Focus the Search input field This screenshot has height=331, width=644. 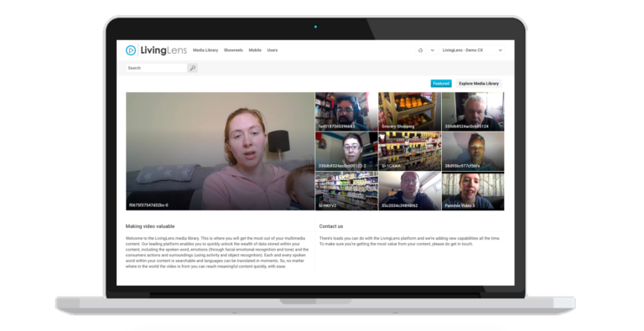pyautogui.click(x=157, y=68)
